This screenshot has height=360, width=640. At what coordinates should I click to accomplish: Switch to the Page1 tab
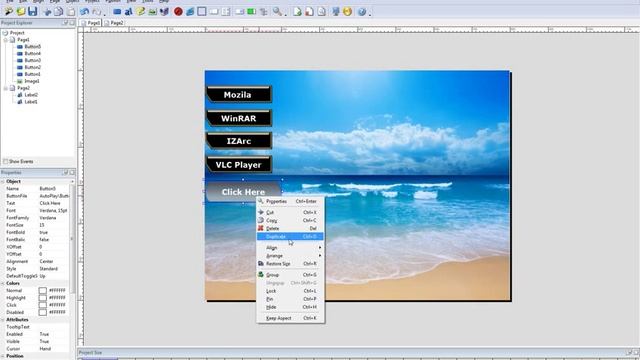[91, 23]
